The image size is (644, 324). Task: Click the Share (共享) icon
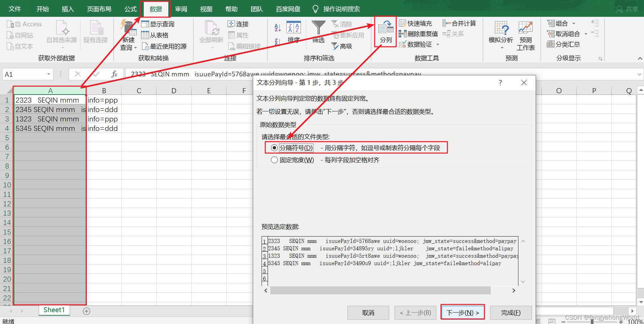(x=627, y=9)
